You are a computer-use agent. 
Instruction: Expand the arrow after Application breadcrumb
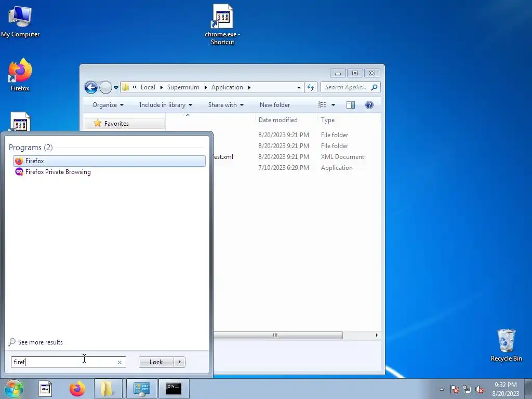click(249, 87)
